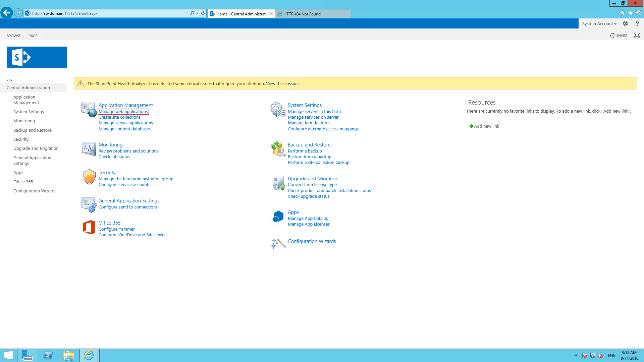Click the Application Management section icon
The height and width of the screenshot is (362, 644).
tap(89, 110)
